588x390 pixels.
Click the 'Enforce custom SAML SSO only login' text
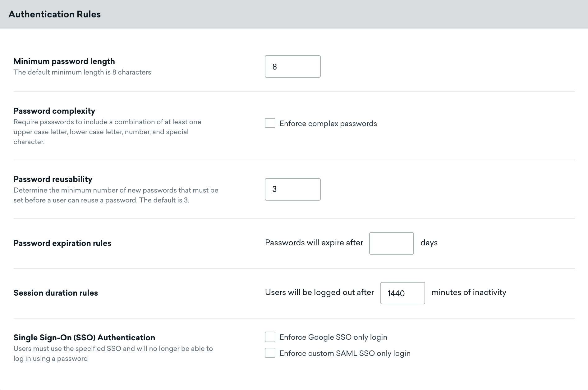tap(345, 353)
